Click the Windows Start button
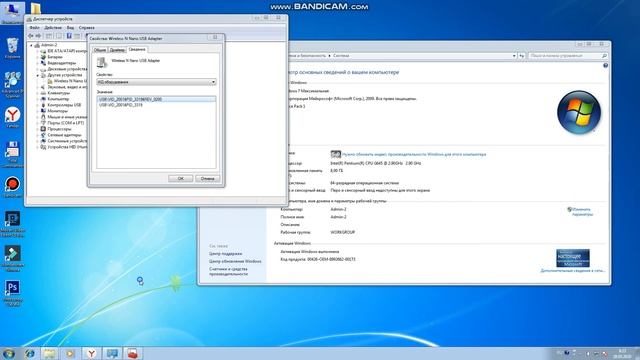The image size is (640, 360). click(9, 353)
